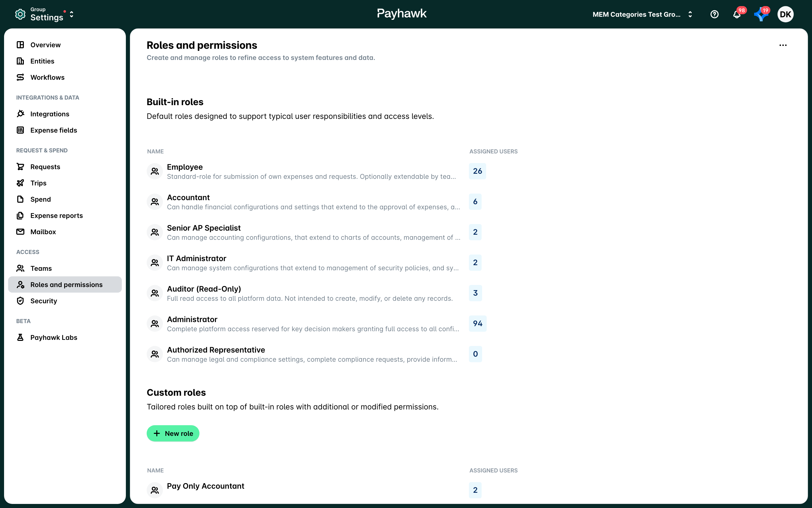Click Employee assigned users count 26
Viewport: 812px width, 508px height.
[x=478, y=171]
